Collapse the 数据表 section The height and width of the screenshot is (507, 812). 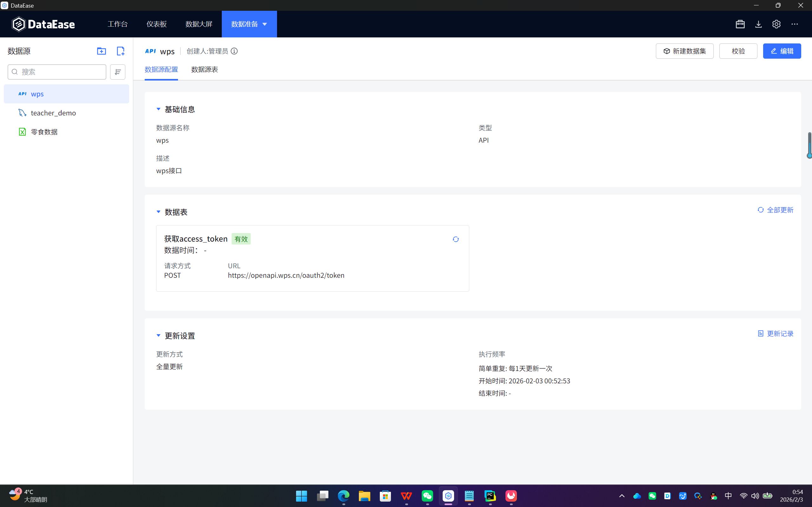click(158, 211)
